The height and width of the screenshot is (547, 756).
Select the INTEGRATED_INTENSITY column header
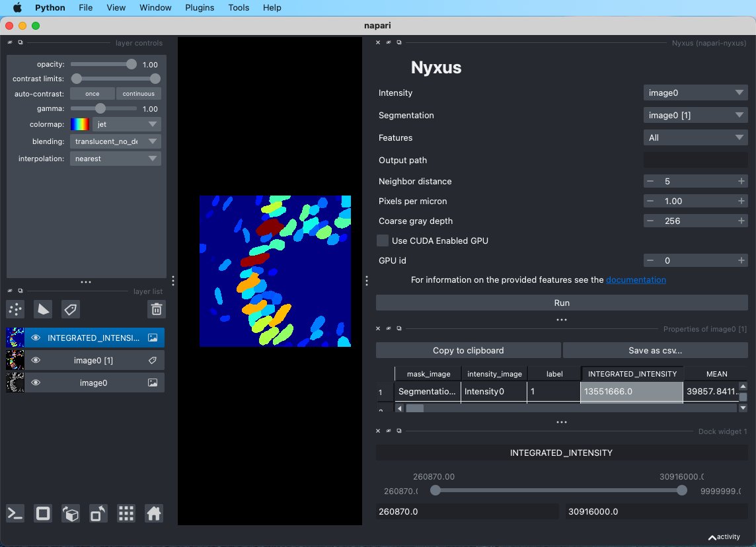point(632,374)
